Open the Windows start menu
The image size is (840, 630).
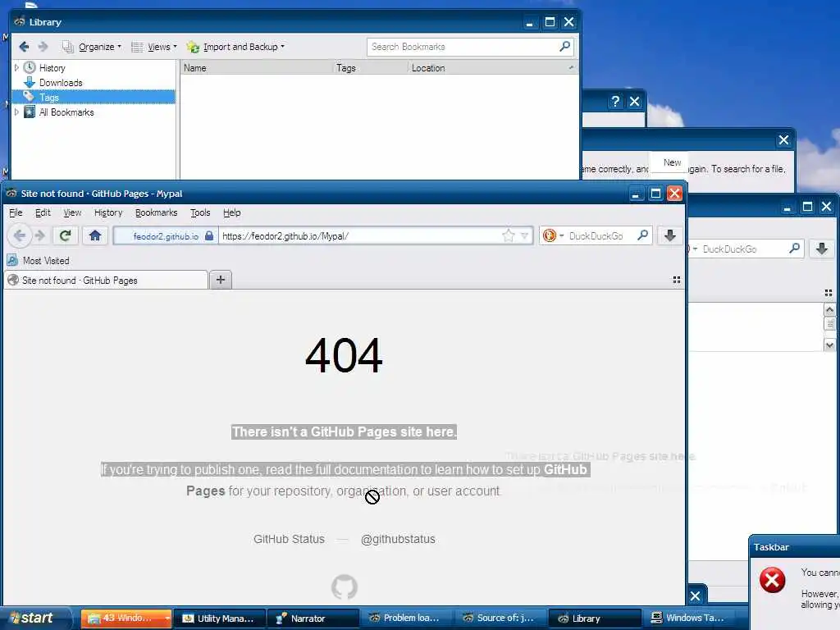(x=34, y=618)
